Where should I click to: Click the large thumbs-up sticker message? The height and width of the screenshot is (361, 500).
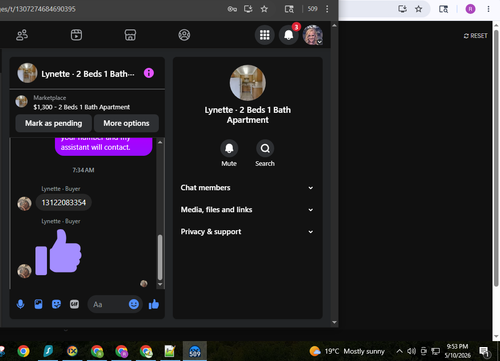58,252
